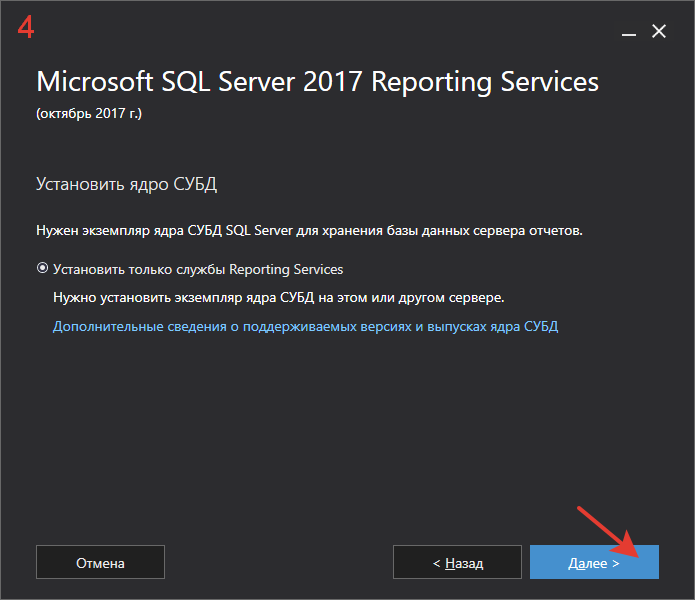
Task: Cancel the Reporting Services installation
Action: [100, 562]
